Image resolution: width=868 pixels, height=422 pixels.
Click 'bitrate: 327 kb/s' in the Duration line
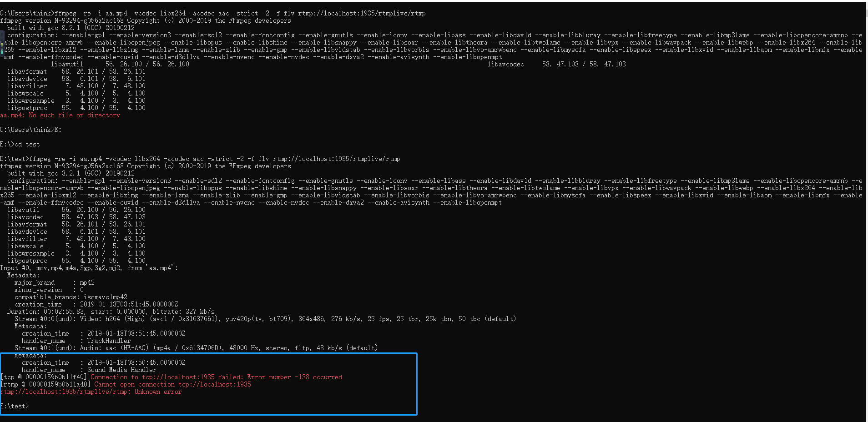click(184, 311)
